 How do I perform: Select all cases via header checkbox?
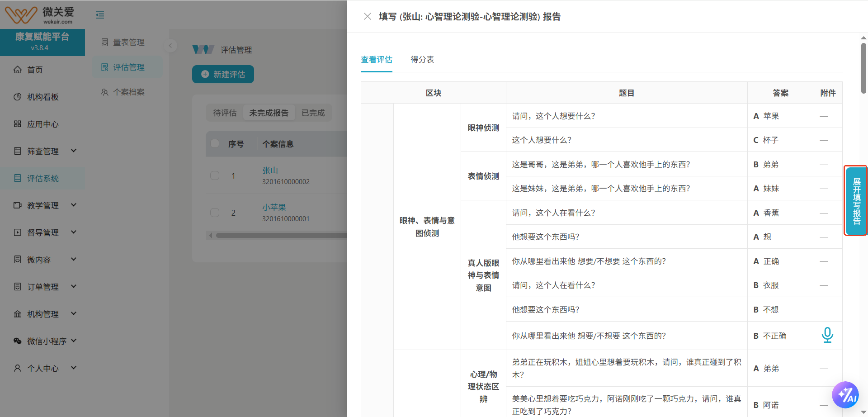point(215,143)
